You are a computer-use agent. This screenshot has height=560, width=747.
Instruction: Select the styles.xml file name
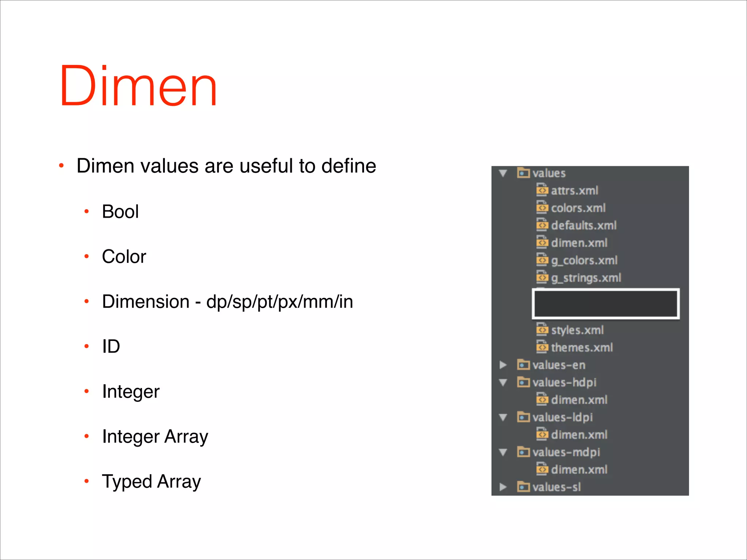tap(577, 330)
